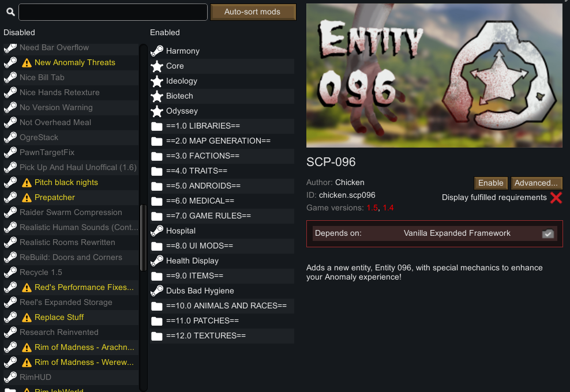Select Nice Hands Retexture in Disabled list

click(x=72, y=92)
